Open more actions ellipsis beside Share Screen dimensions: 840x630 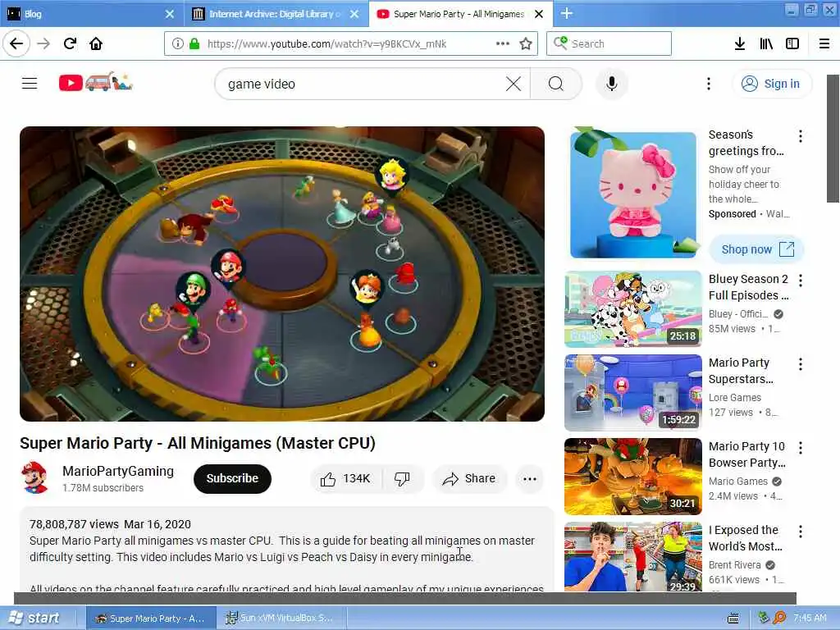coord(530,479)
